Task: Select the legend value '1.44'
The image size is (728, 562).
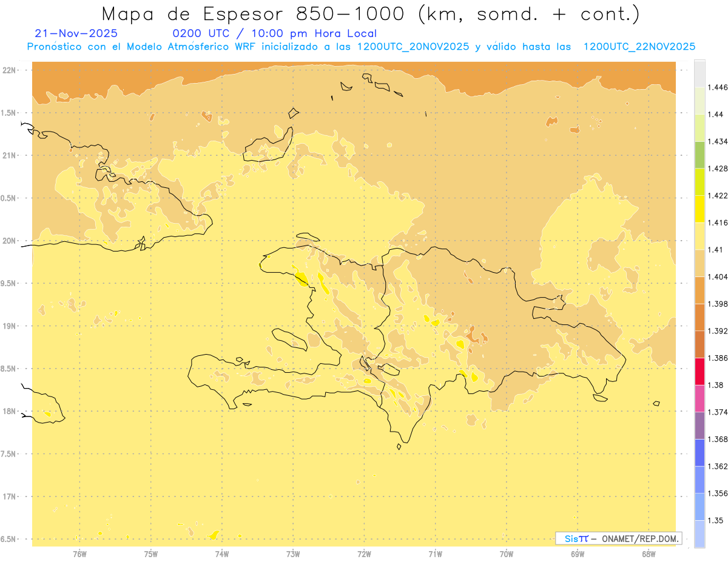Action: (716, 115)
